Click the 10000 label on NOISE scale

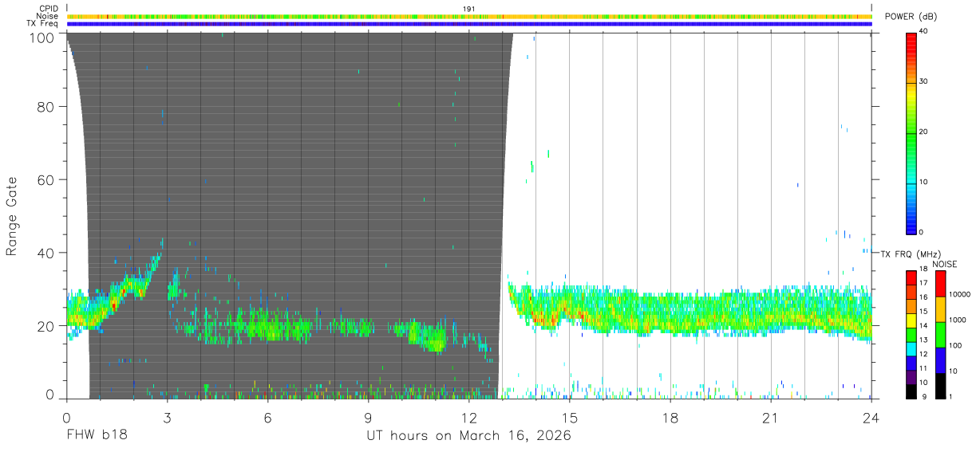point(958,295)
